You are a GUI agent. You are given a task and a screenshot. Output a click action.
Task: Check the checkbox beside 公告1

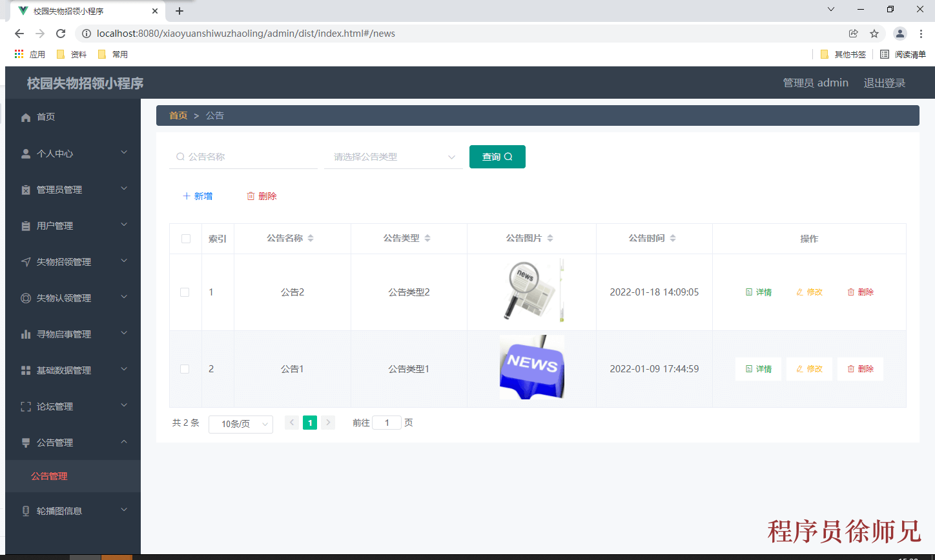(185, 368)
